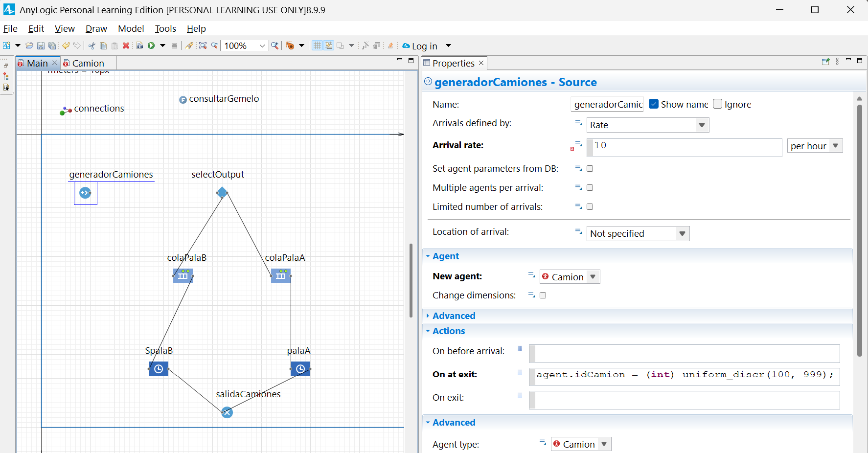Click the generadorCamiones source block icon
Viewport: 868px width, 453px height.
(85, 193)
